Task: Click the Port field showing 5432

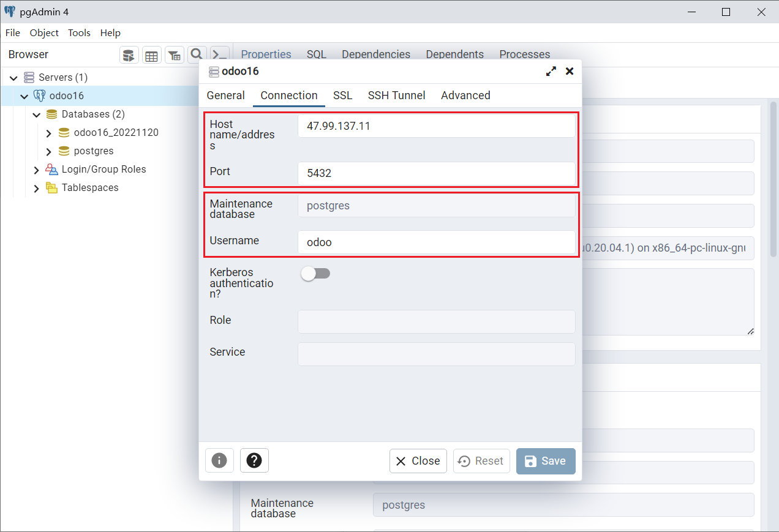Action: click(437, 173)
